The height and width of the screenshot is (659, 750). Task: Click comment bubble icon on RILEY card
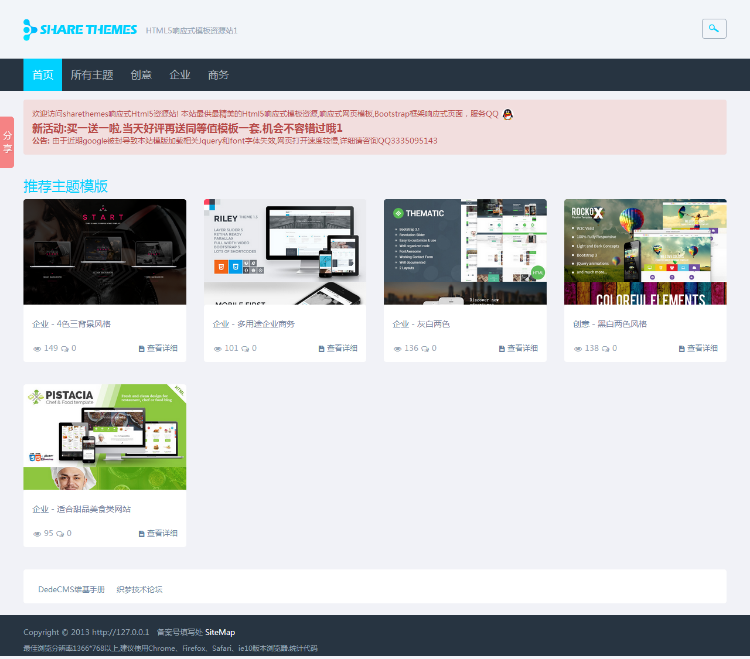click(245, 349)
